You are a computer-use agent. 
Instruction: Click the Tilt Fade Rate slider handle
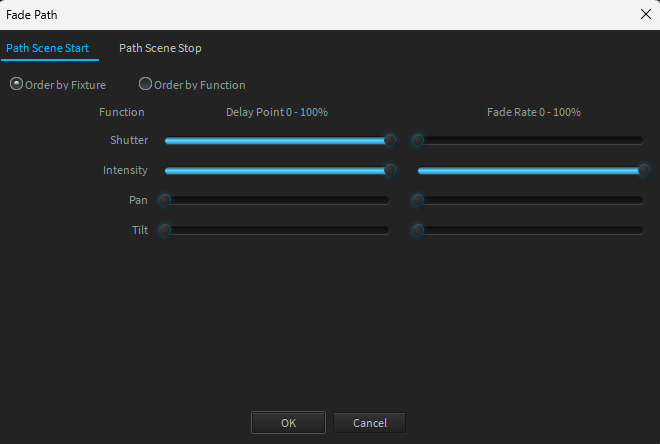pos(418,230)
